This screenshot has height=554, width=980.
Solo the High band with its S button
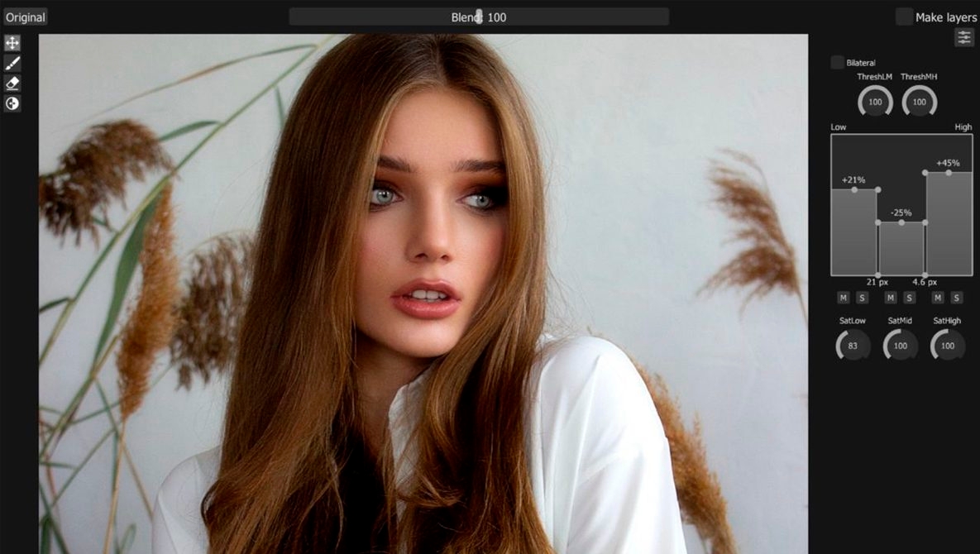point(956,297)
